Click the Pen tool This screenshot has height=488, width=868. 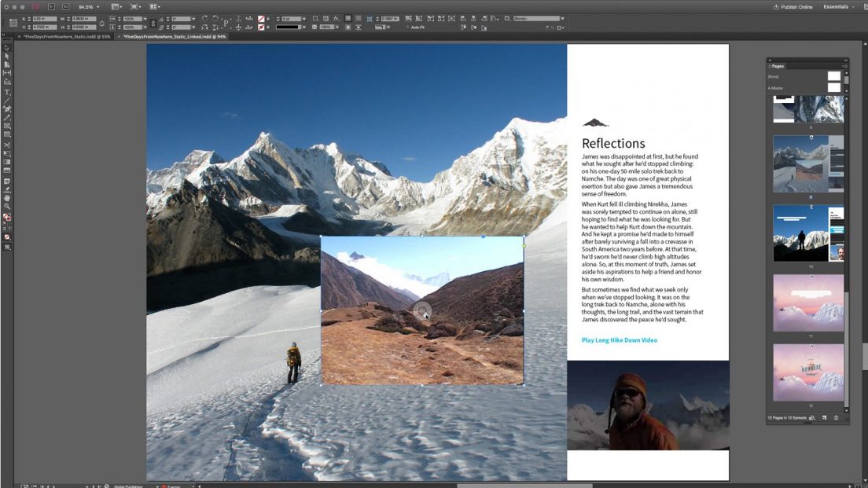(x=7, y=108)
